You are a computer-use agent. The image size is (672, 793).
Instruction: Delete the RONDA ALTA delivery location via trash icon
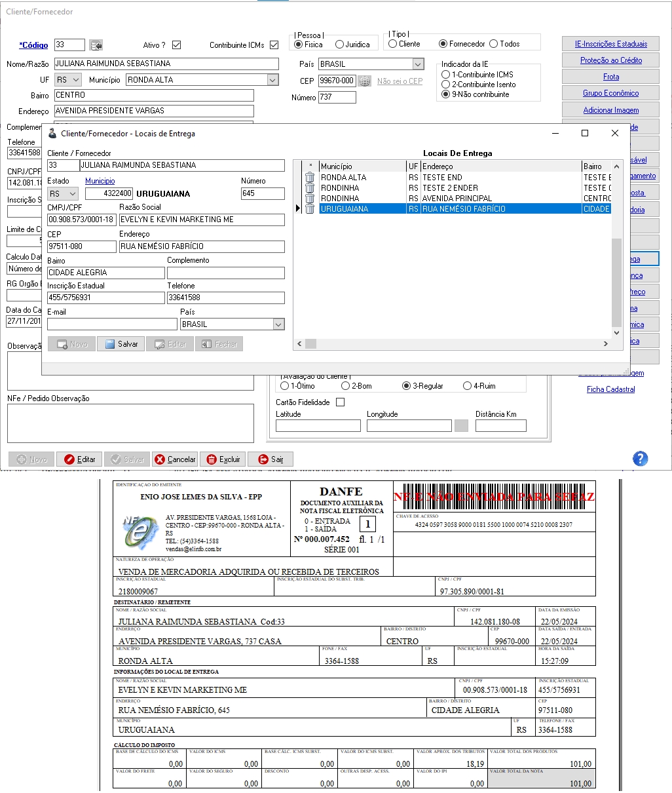(310, 178)
